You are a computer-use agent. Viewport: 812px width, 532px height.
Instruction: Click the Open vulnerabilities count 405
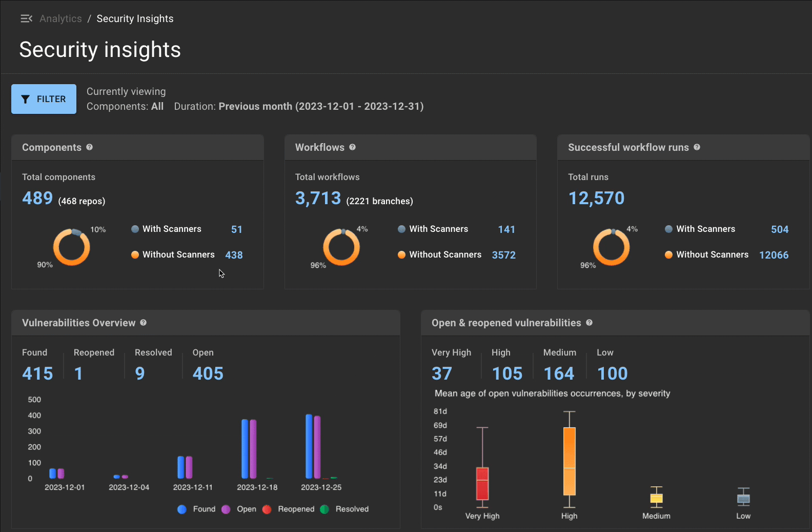pos(208,373)
